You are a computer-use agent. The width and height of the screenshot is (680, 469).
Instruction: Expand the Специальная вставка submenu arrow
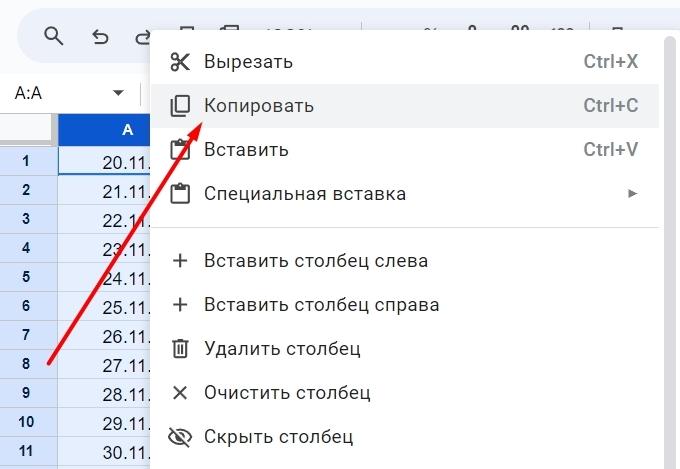(x=632, y=194)
